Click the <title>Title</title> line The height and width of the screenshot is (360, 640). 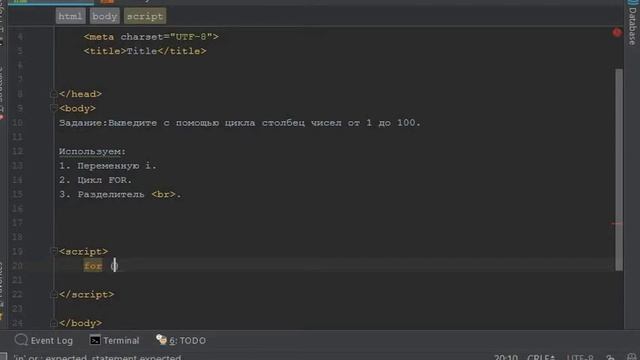pos(145,51)
